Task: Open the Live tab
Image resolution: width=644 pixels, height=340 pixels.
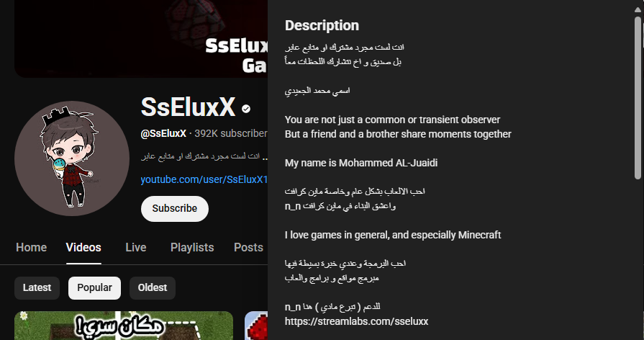Action: [135, 248]
